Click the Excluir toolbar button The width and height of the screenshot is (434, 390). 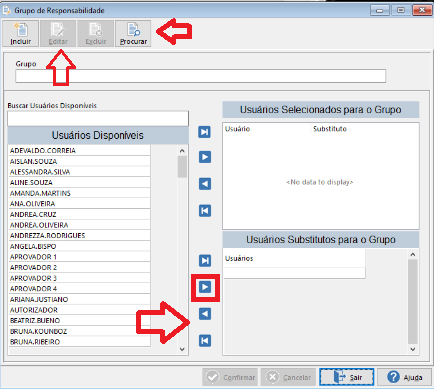(x=96, y=33)
